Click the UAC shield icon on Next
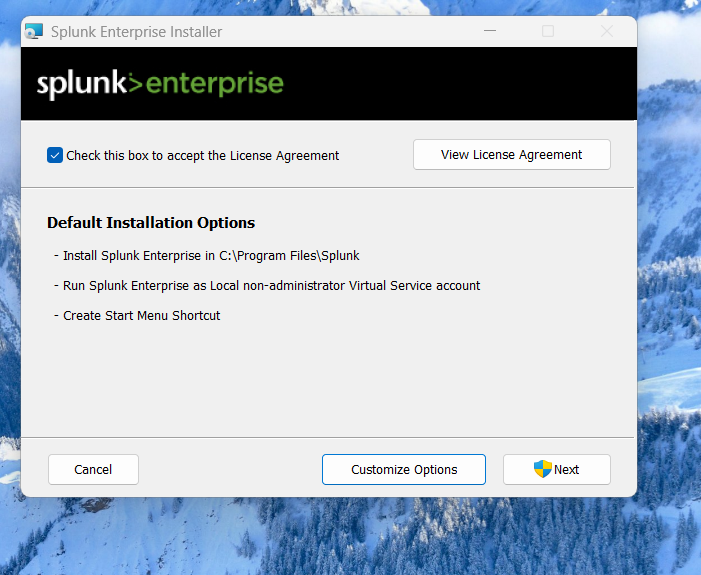The width and height of the screenshot is (701, 575). pos(543,469)
